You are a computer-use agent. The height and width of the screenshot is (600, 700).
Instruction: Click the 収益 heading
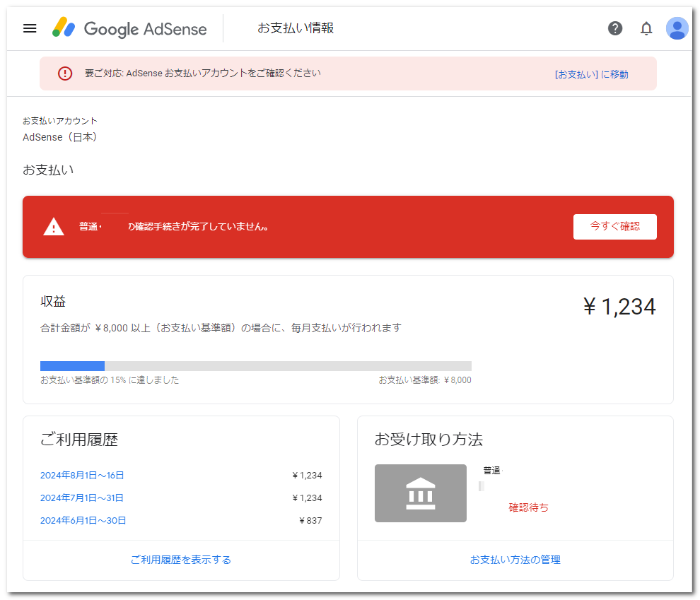click(53, 302)
